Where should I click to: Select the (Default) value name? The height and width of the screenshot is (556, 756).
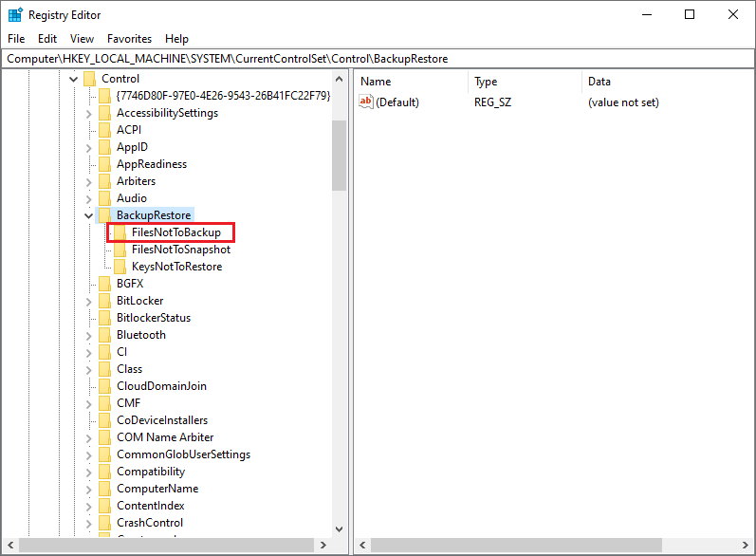tap(397, 102)
